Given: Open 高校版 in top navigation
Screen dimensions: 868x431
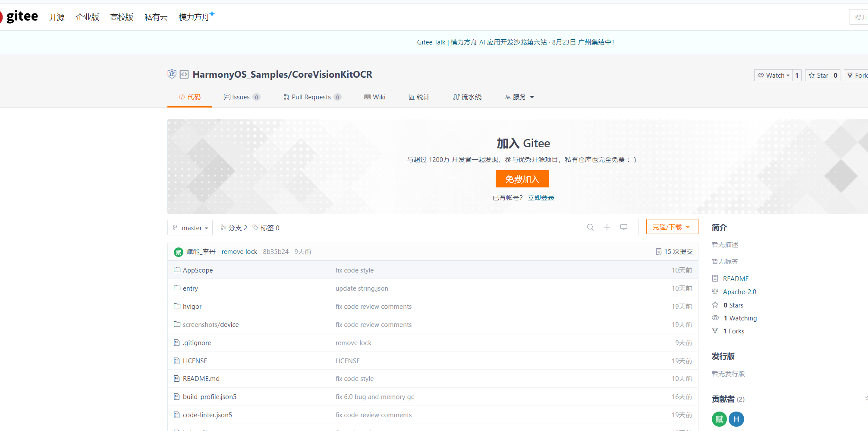Looking at the screenshot, I should click(122, 17).
